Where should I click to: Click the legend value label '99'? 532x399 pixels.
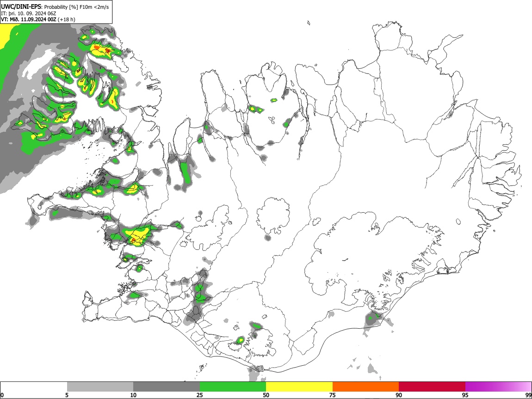[528, 395]
